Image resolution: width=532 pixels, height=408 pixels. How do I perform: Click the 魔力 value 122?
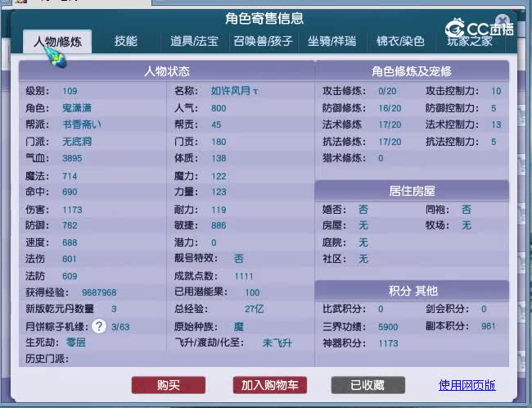pos(219,176)
